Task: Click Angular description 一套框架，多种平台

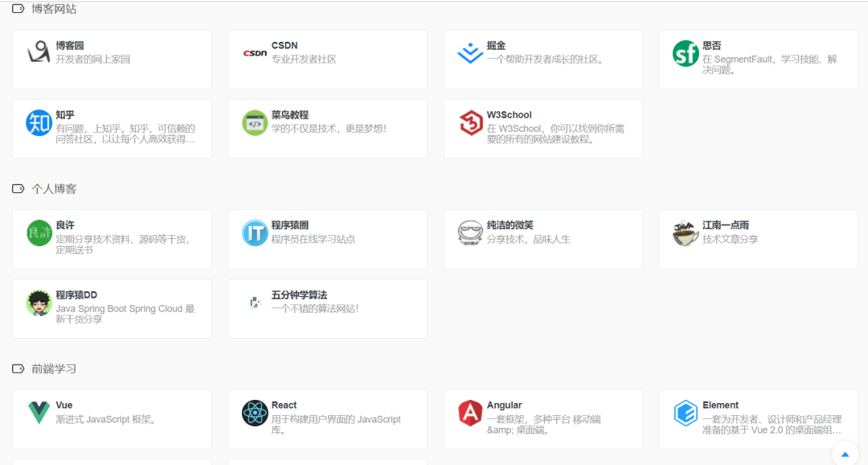Action: [x=543, y=425]
